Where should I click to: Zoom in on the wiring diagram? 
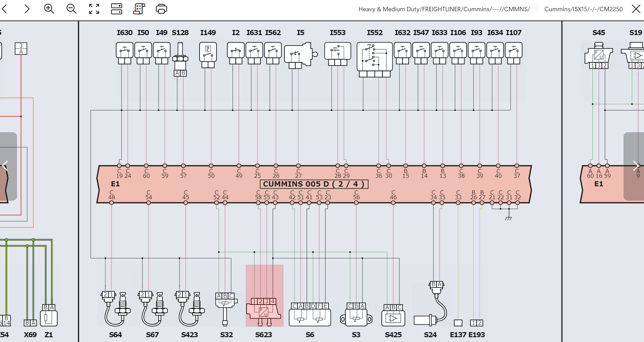(49, 9)
